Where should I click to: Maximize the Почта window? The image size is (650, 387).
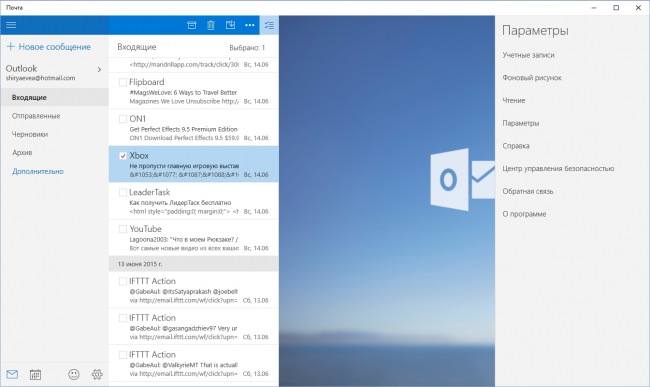[x=616, y=7]
